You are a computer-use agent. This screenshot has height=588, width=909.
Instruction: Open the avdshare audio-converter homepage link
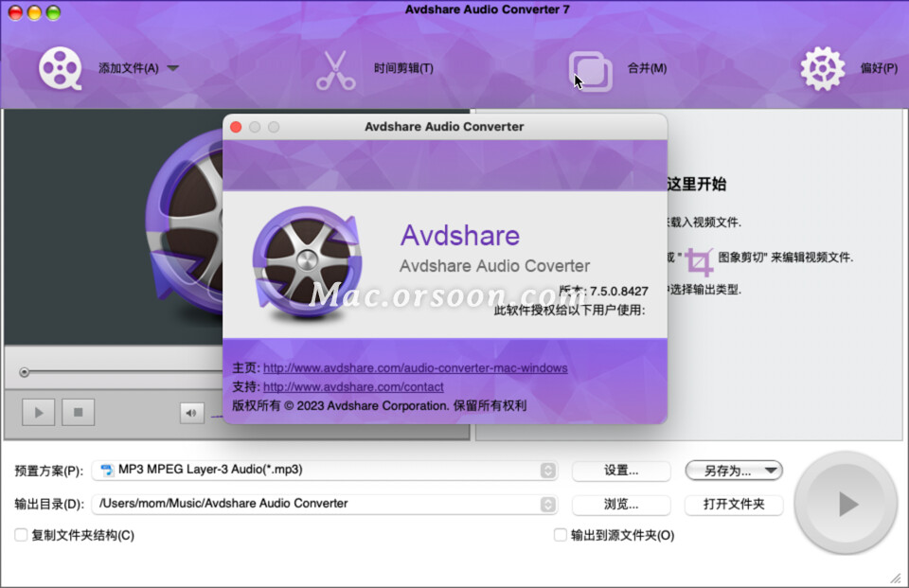pyautogui.click(x=415, y=368)
